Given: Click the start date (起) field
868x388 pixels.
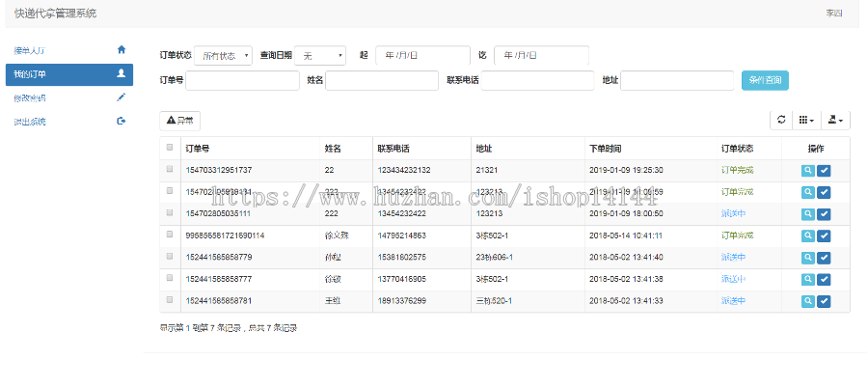Looking at the screenshot, I should (x=422, y=55).
